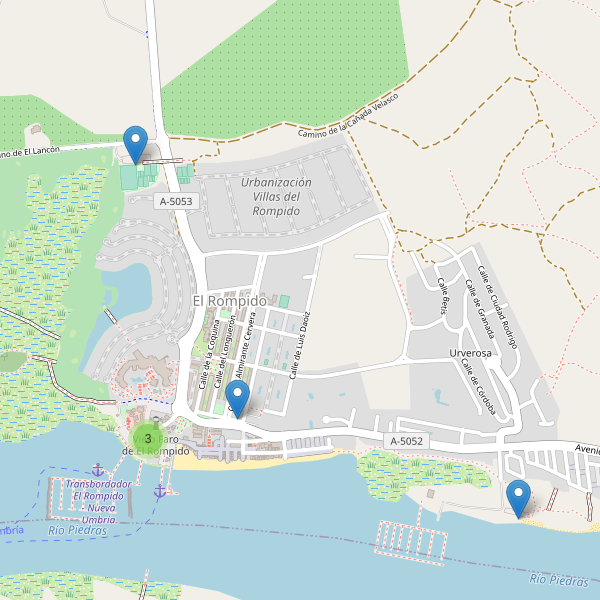Viewport: 600px width, 600px height.
Task: Click the blue marker near Camino de El Lancón
Action: pos(135,145)
